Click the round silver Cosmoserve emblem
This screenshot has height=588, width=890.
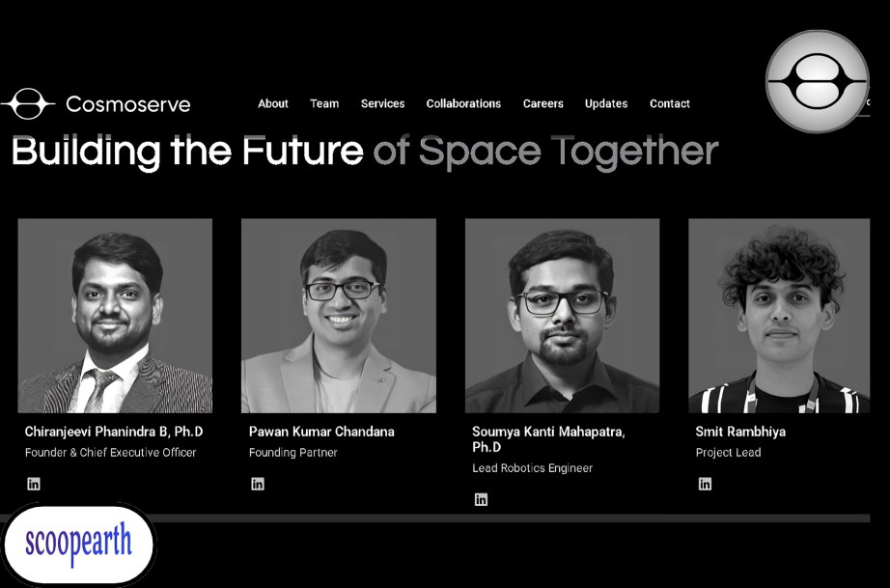[817, 81]
